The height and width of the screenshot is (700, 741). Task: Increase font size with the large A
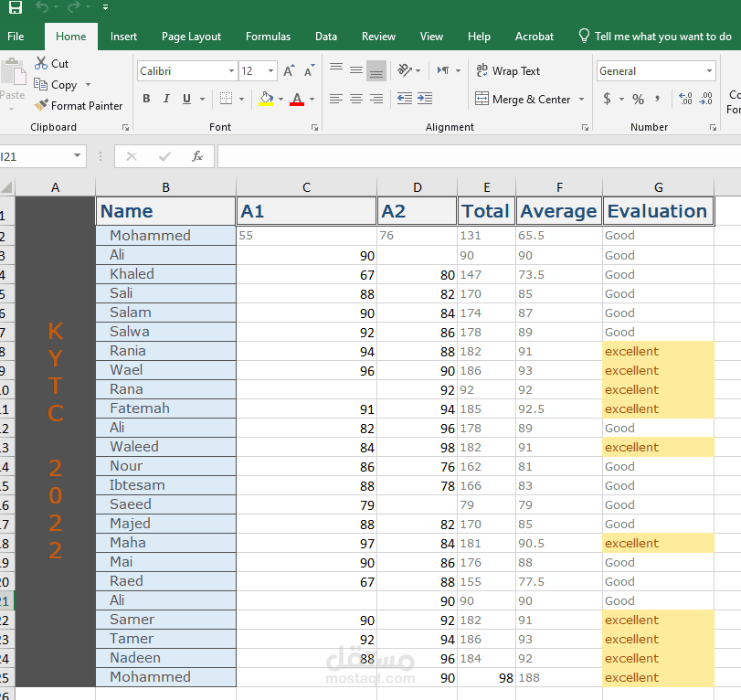click(289, 71)
